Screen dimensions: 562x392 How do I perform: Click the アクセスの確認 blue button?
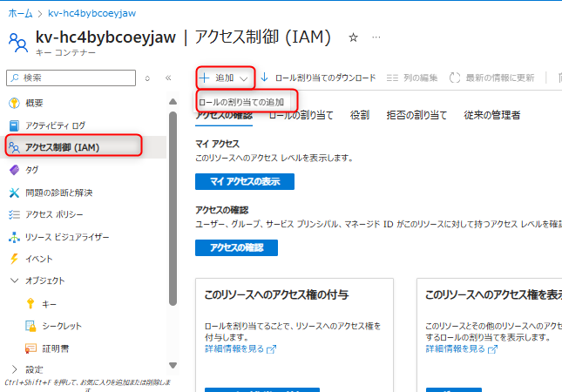point(236,247)
